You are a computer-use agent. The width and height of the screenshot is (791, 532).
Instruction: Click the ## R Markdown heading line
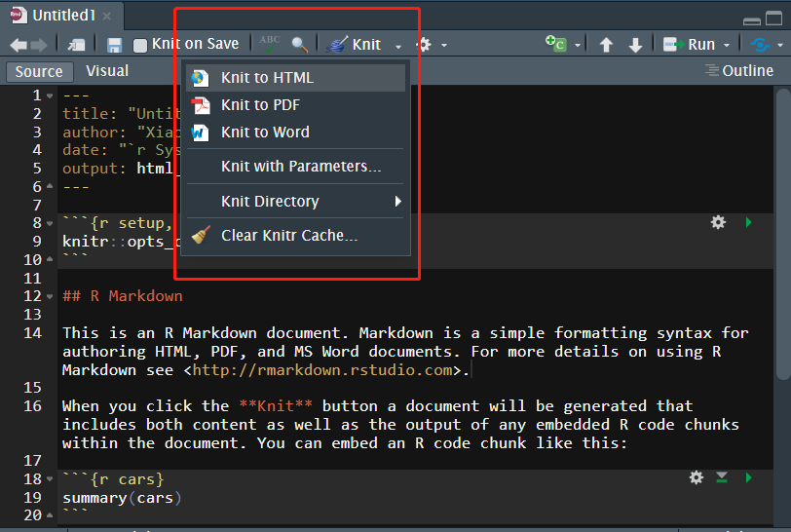click(123, 296)
